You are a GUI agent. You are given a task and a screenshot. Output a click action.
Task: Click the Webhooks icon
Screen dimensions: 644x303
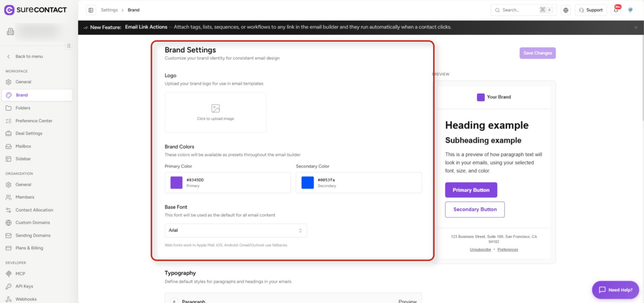pos(9,299)
